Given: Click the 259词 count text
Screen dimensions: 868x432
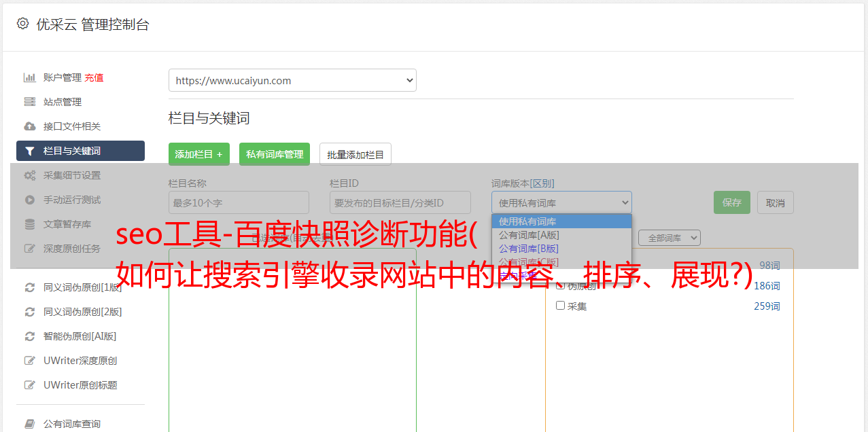Looking at the screenshot, I should 767,306.
